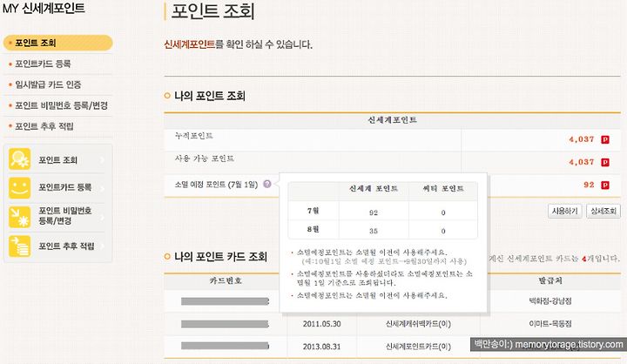
Task: Open 포인트카드 등록 text menu
Action: (43, 64)
